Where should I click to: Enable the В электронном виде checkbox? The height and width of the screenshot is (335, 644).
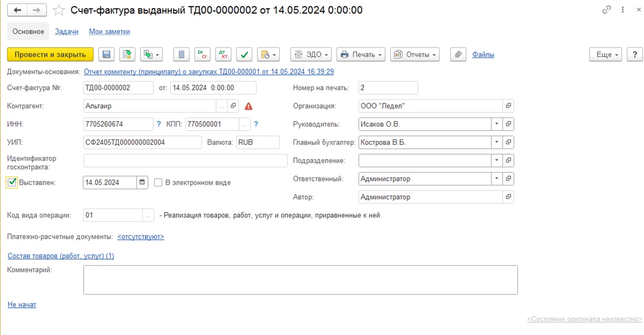tap(158, 183)
